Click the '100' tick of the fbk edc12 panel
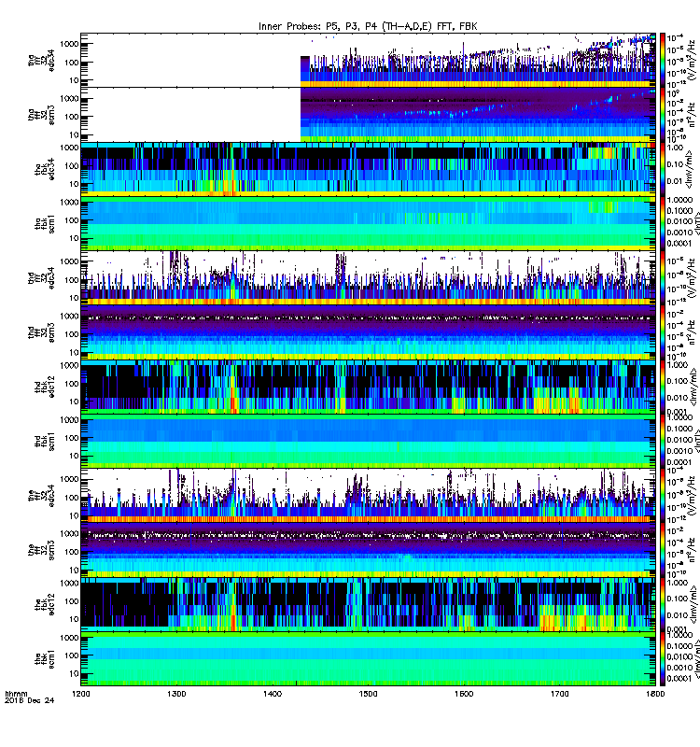 tap(72, 601)
